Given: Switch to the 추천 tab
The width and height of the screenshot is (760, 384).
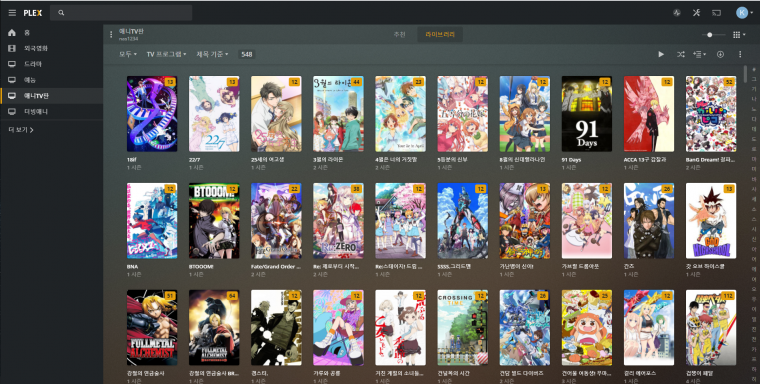Looking at the screenshot, I should pyautogui.click(x=399, y=34).
